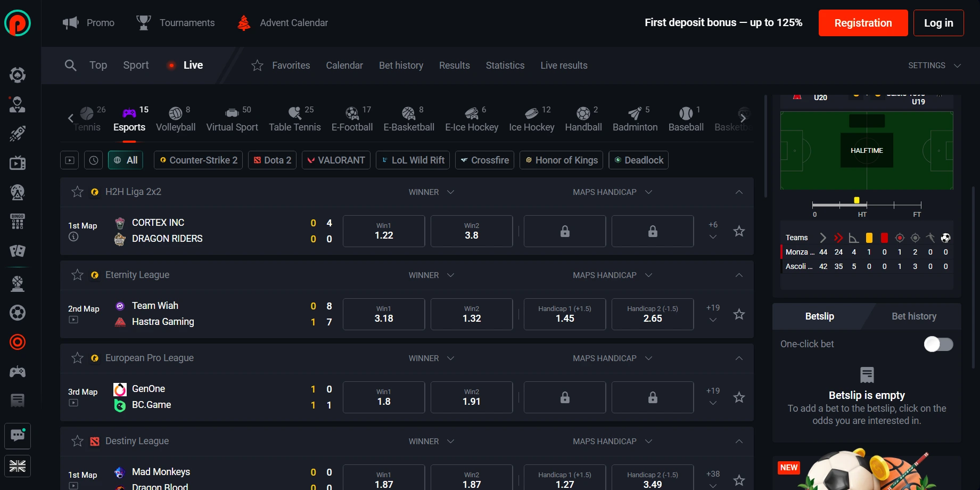The height and width of the screenshot is (490, 980).
Task: Open the Promo megaphone link
Action: point(88,23)
